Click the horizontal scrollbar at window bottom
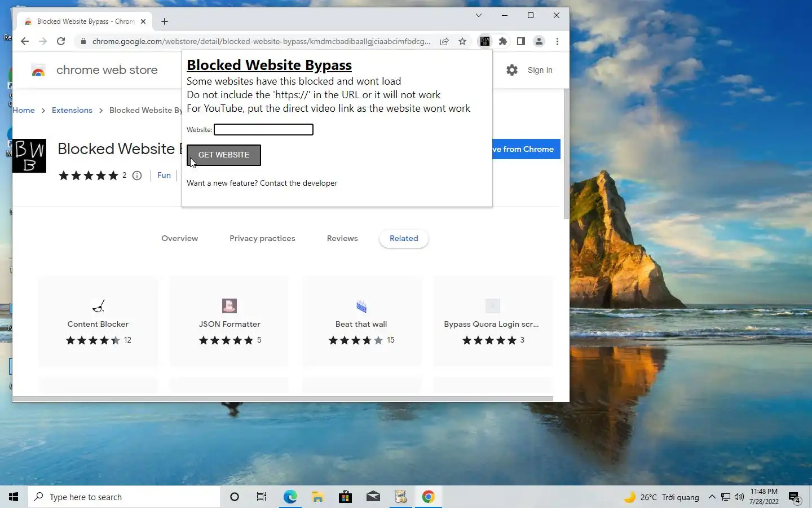The width and height of the screenshot is (812, 508). click(283, 399)
